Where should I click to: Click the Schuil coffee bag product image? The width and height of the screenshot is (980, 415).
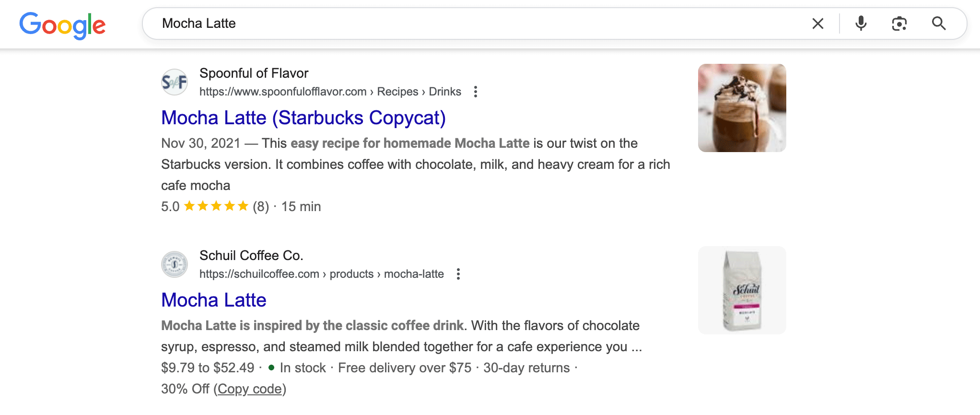coord(741,290)
